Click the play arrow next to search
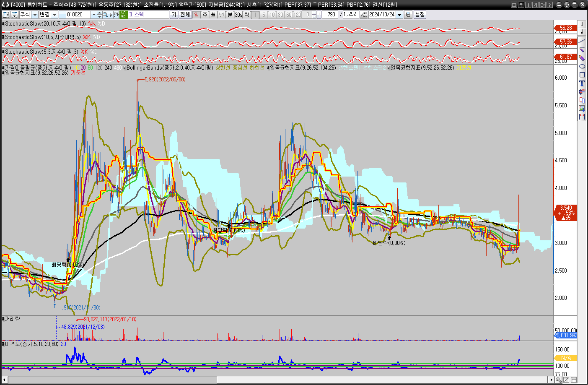 (x=111, y=15)
